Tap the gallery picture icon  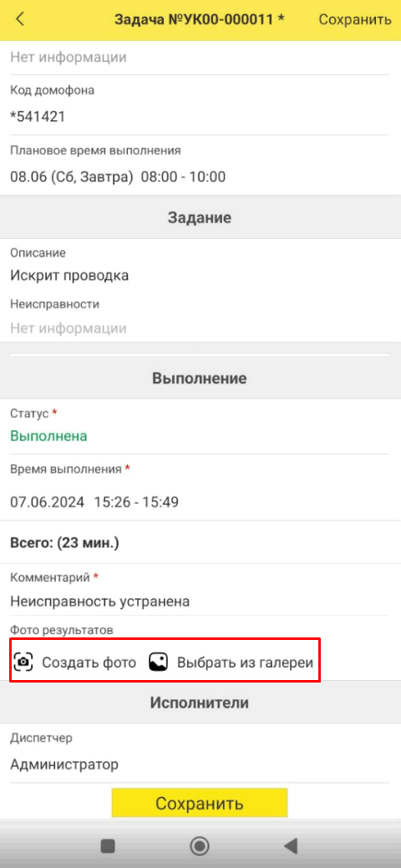pos(159,662)
